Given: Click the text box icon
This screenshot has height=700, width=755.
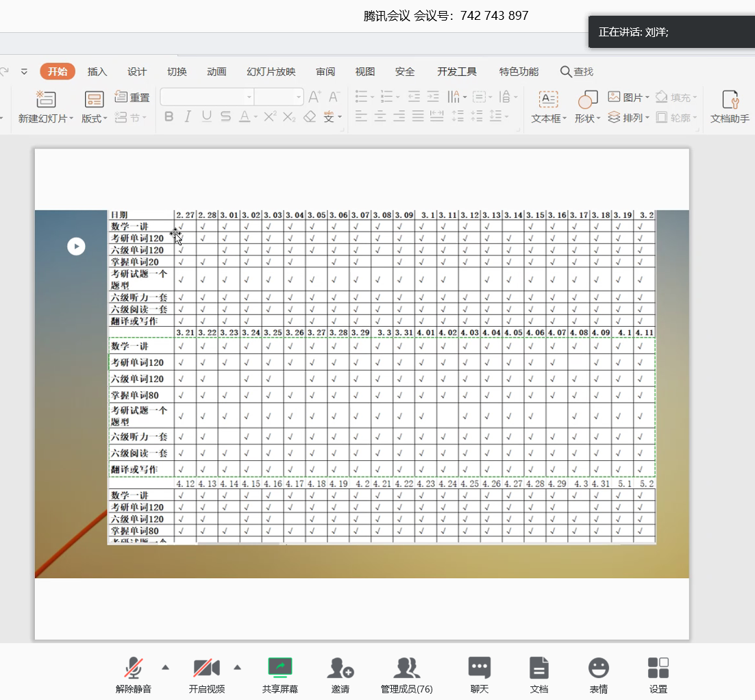Looking at the screenshot, I should [x=548, y=99].
